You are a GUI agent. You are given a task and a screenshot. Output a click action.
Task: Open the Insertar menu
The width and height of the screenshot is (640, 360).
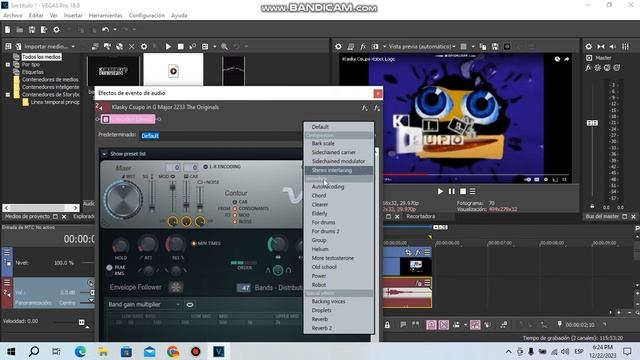(x=73, y=16)
